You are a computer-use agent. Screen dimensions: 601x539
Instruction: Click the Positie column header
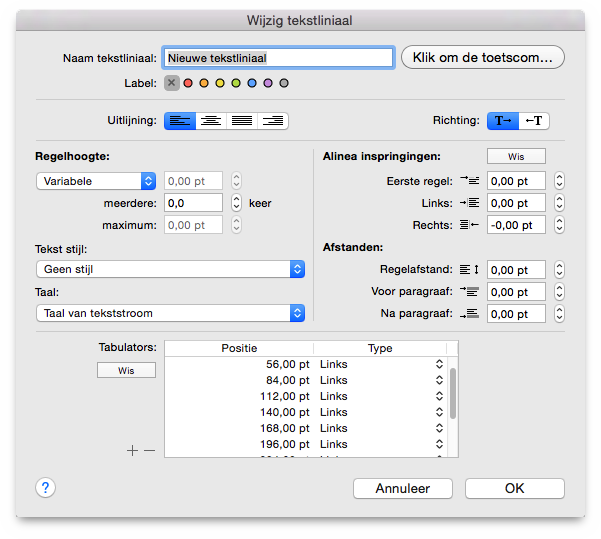click(239, 348)
